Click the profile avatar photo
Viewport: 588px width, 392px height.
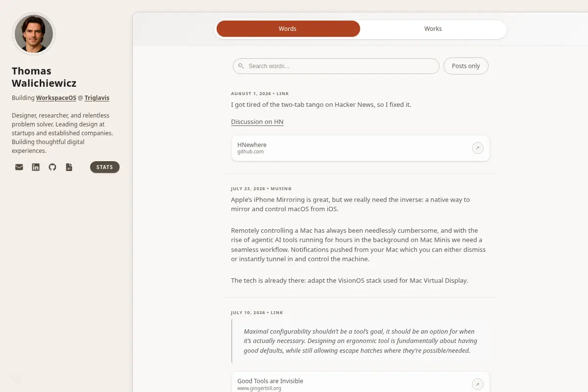click(34, 34)
